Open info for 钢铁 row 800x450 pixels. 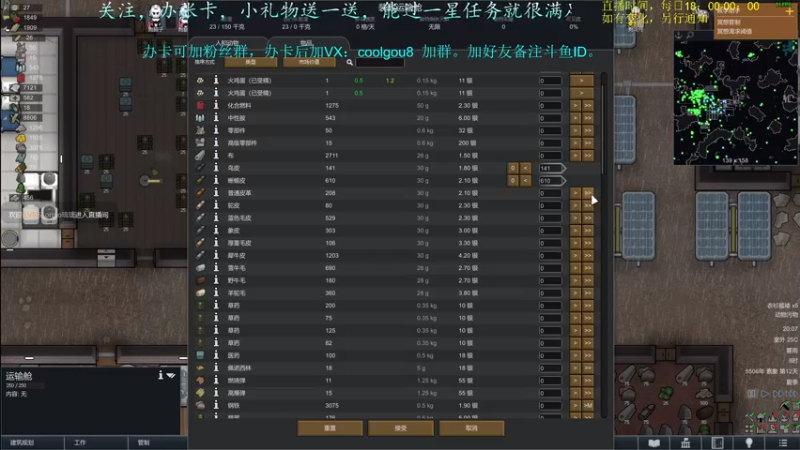(216, 405)
